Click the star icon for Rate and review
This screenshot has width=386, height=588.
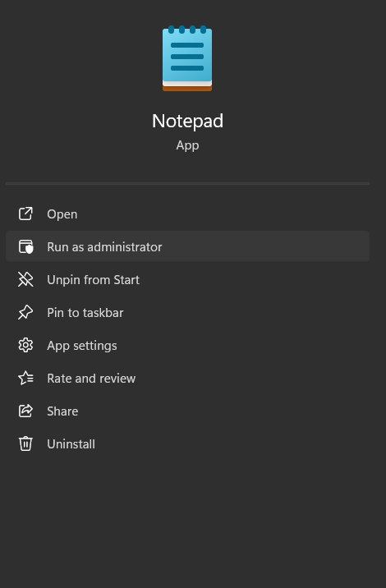point(25,378)
